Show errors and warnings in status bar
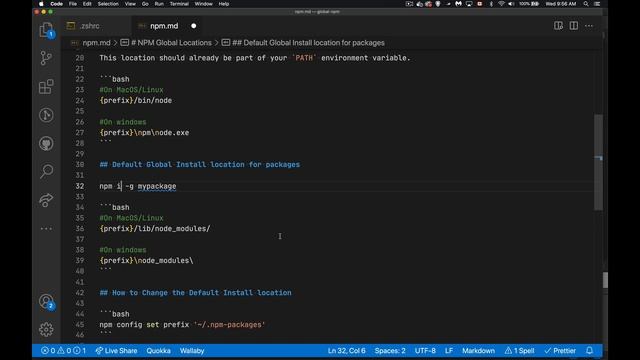The image size is (640, 360). pos(64,351)
